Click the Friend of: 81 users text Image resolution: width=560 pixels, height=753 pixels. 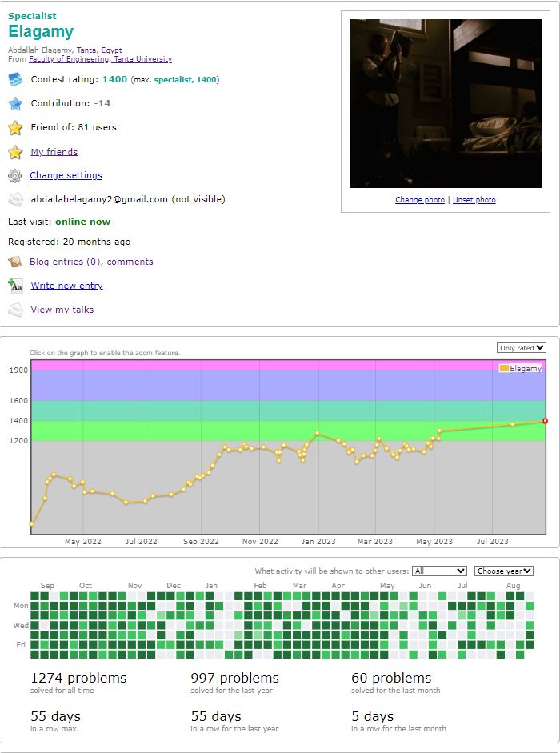click(x=74, y=127)
